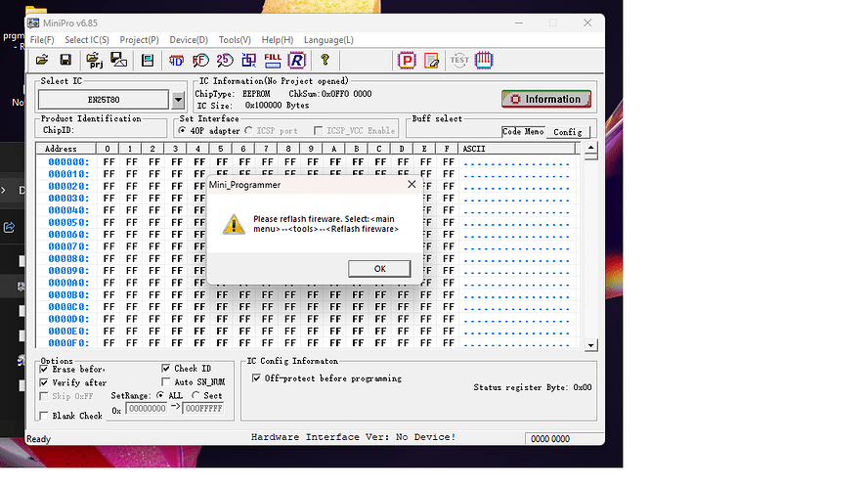This screenshot has width=868, height=489.
Task: Click the Program chip P icon
Action: pyautogui.click(x=407, y=60)
